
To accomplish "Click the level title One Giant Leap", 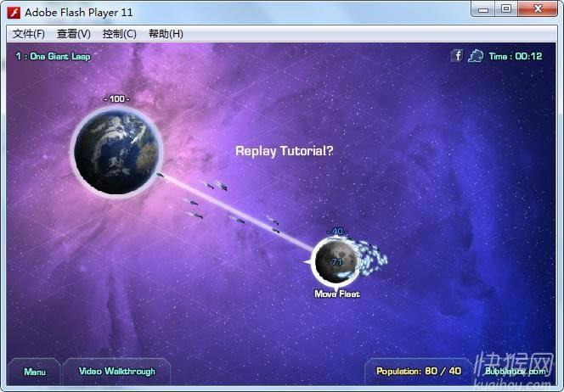I will click(53, 56).
